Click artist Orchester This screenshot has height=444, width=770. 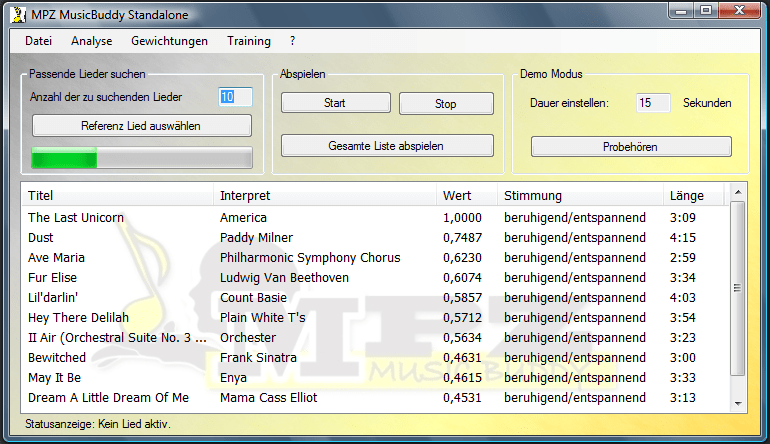tap(248, 338)
